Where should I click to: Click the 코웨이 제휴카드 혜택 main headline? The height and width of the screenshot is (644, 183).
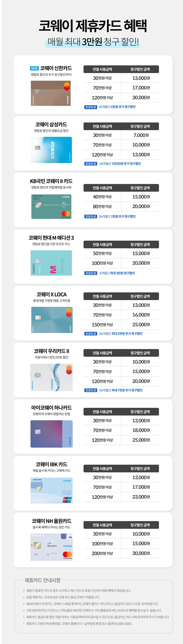[x=93, y=26]
